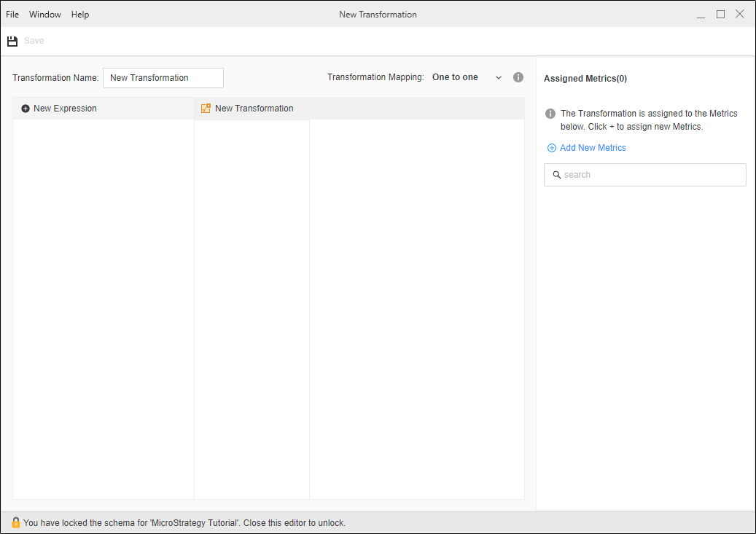This screenshot has width=756, height=534.
Task: Click info icon beside Transformation Mapping
Action: 518,77
